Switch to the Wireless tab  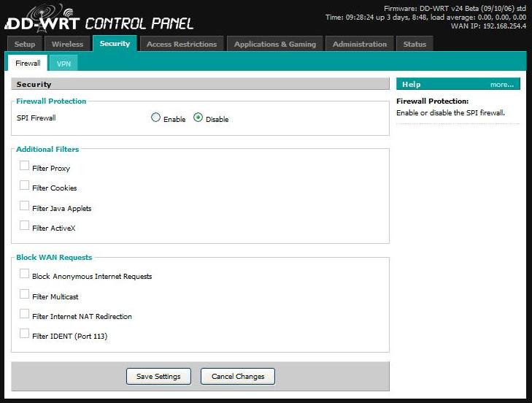(x=68, y=44)
